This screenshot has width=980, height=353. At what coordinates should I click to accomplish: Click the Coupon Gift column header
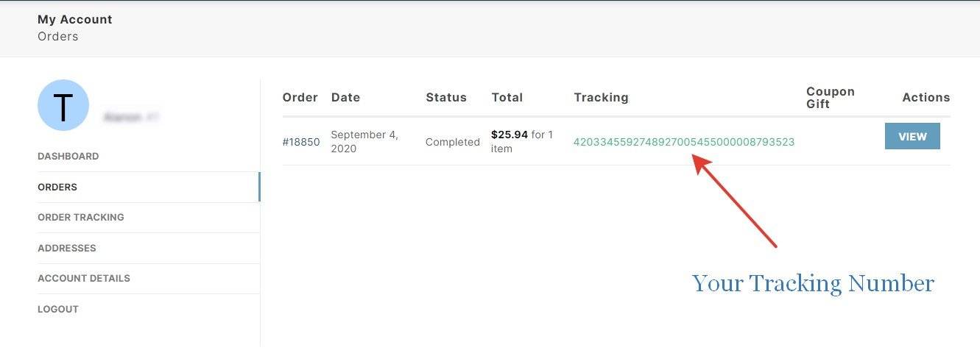(x=831, y=98)
